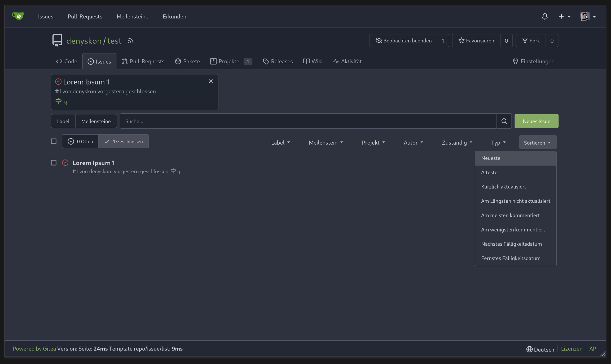Expand the Projekt filter dropdown
The width and height of the screenshot is (611, 364).
pyautogui.click(x=373, y=143)
